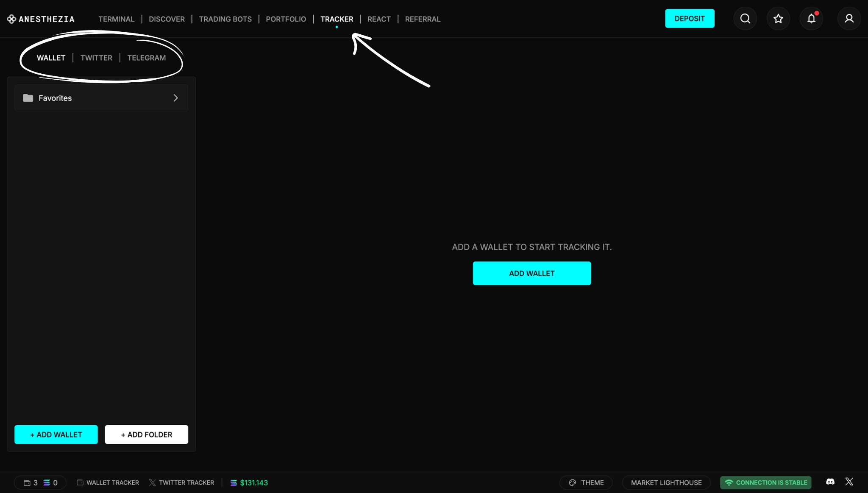This screenshot has width=868, height=493.
Task: Click the Deposit button
Action: click(690, 19)
